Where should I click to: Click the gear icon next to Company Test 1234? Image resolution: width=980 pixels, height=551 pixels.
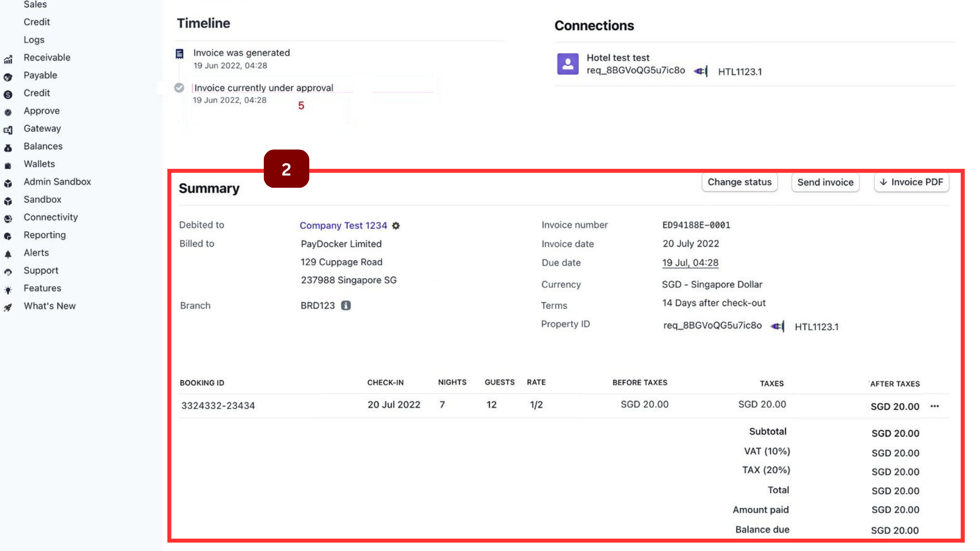pos(396,226)
